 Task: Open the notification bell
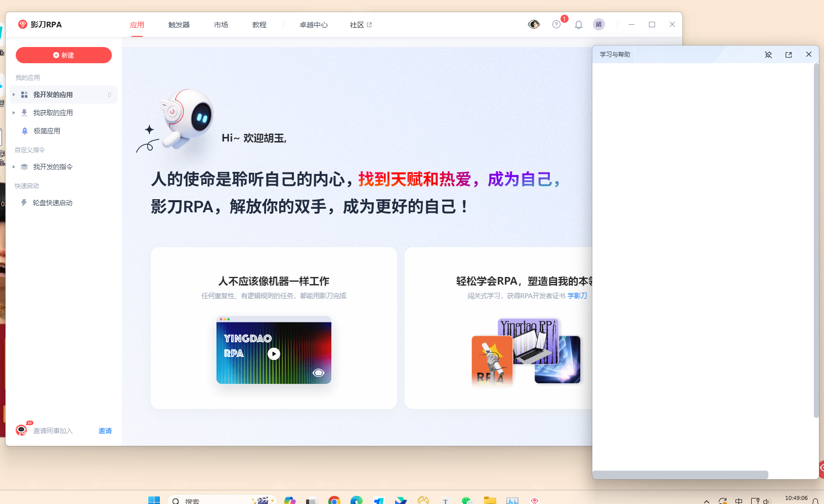click(x=579, y=25)
